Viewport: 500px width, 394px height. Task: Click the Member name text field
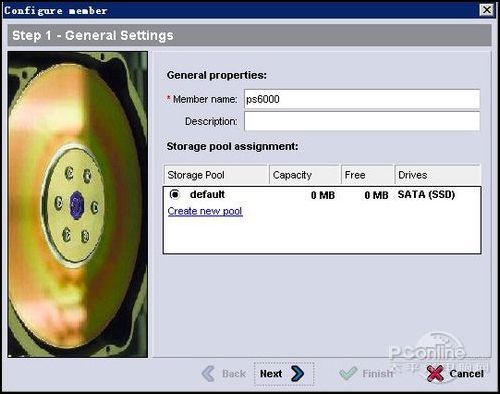[362, 99]
